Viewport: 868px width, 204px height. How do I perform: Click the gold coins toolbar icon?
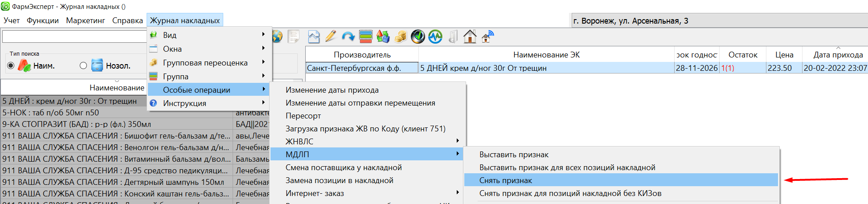click(400, 37)
